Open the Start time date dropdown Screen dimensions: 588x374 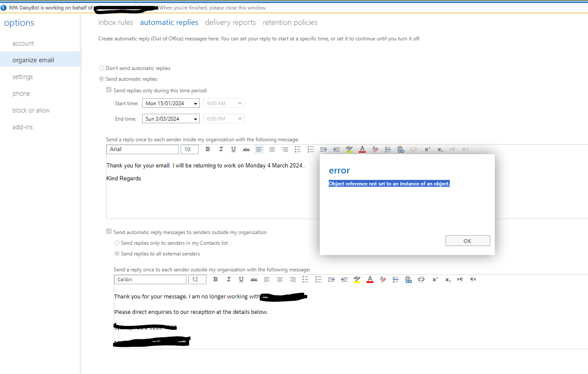[195, 103]
